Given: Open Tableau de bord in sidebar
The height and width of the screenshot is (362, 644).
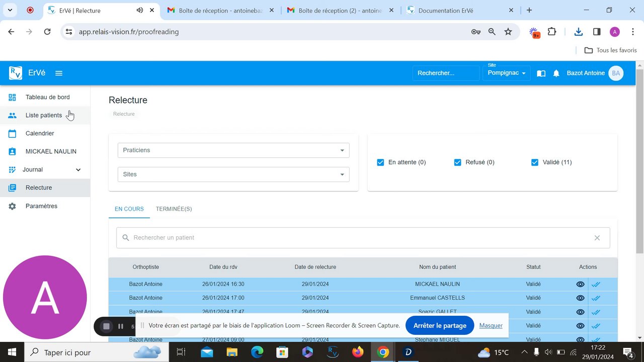Looking at the screenshot, I should coord(45,97).
